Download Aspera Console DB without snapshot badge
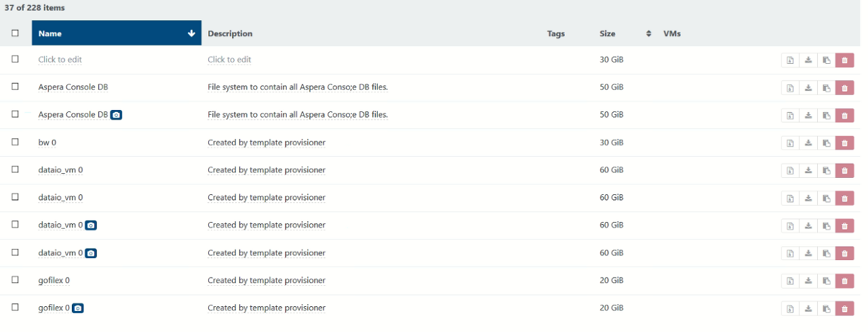The width and height of the screenshot is (868, 332). tap(808, 88)
